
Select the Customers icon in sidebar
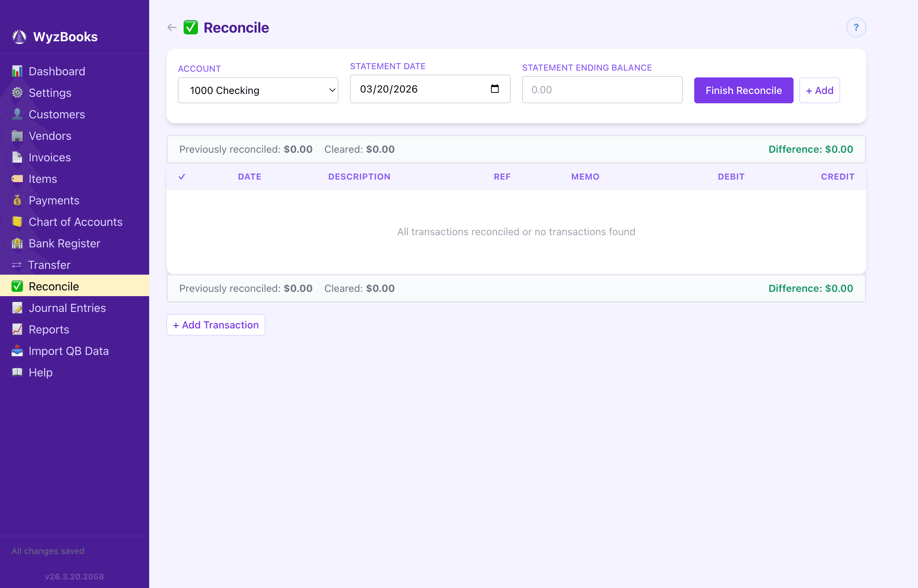[17, 114]
